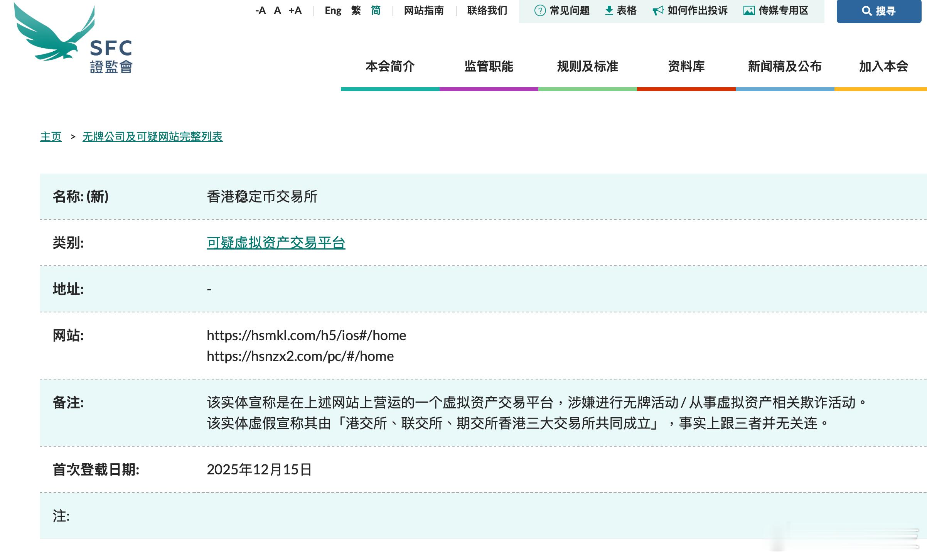
Task: Select 简 to switch to Simplified Chinese
Action: (375, 11)
